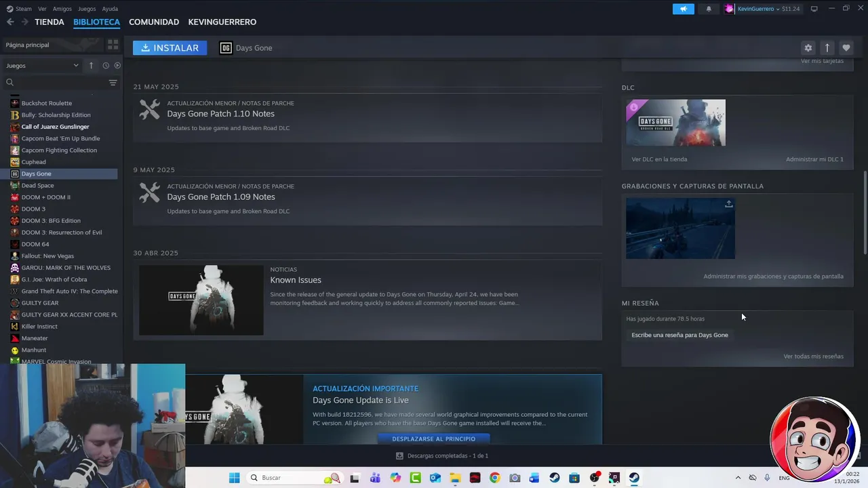Open advanced filter options in library search
This screenshot has height=488, width=868.
pyautogui.click(x=113, y=83)
